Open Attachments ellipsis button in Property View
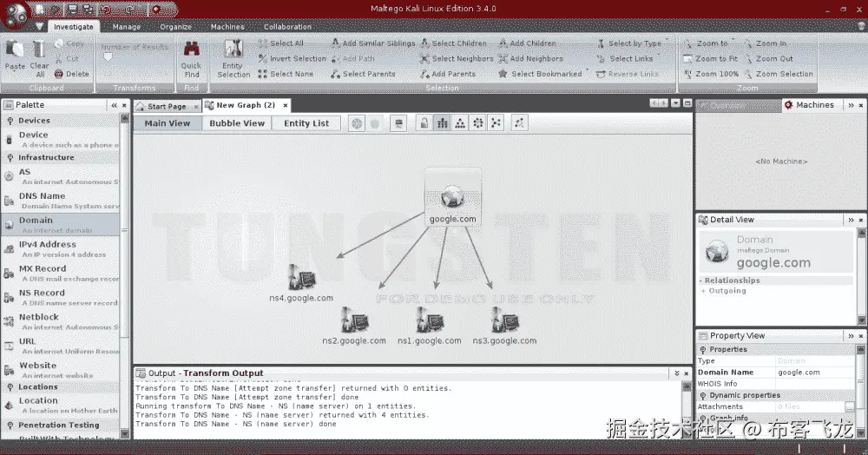The image size is (868, 455). click(849, 407)
